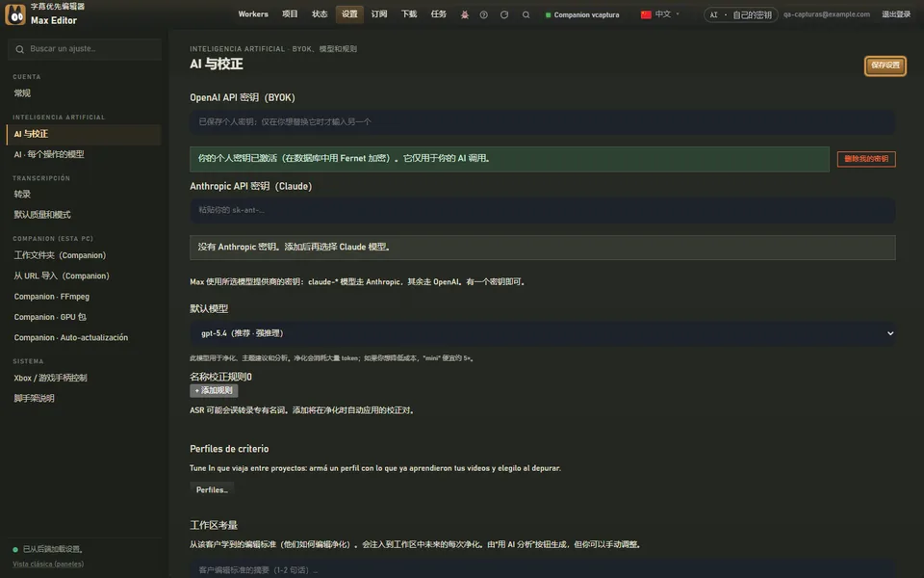
Task: Click the Perfiles… button
Action: [x=212, y=489]
